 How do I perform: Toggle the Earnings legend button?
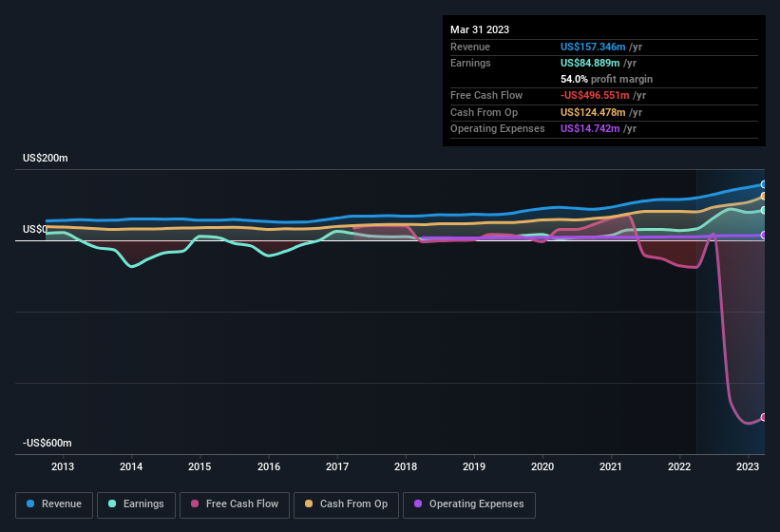point(136,504)
